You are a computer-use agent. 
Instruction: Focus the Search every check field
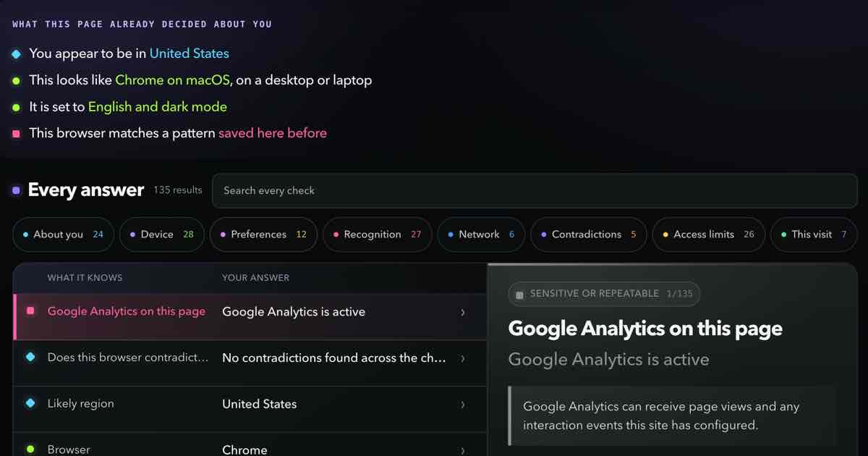[x=534, y=190]
